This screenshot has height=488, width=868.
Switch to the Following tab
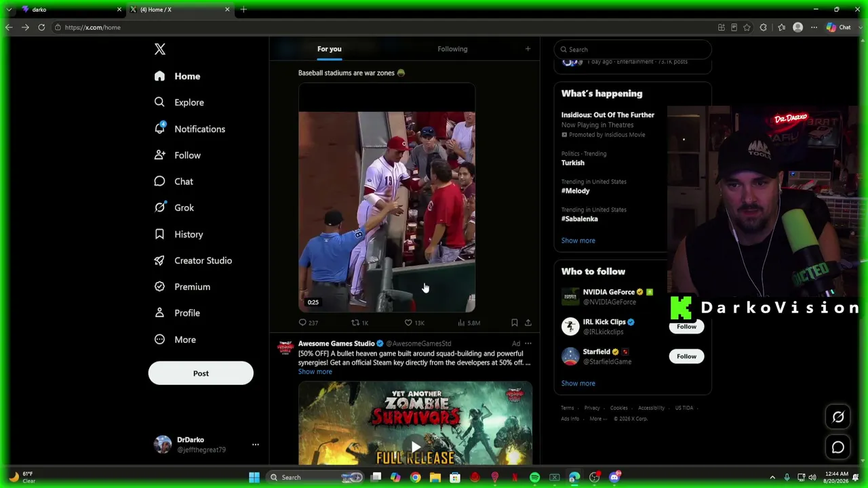point(452,49)
